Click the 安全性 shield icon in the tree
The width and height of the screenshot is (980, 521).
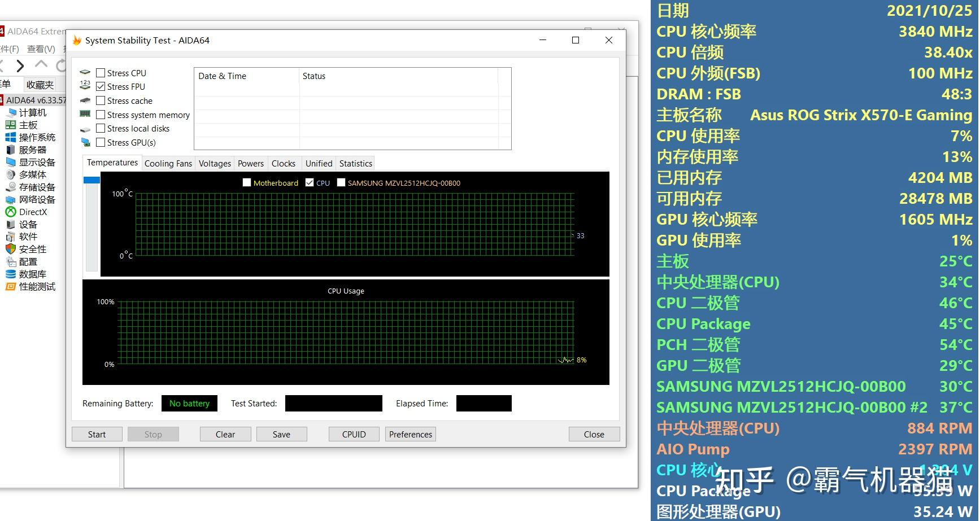click(x=10, y=249)
